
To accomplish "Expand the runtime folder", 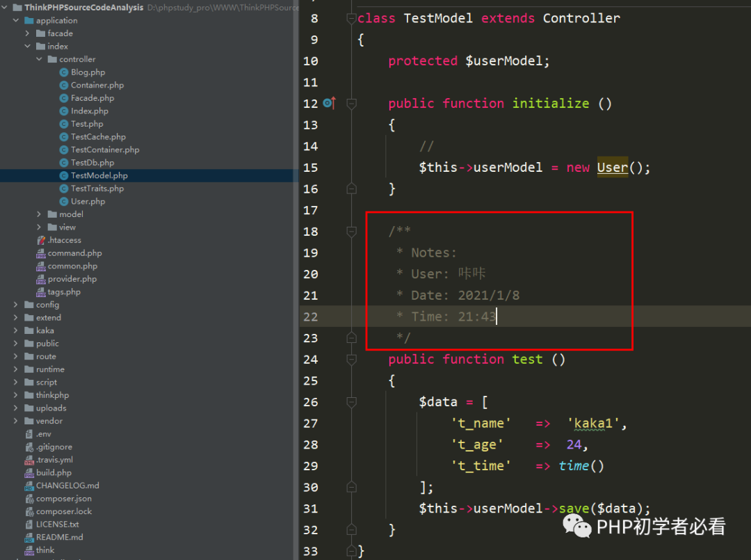I will (x=16, y=369).
